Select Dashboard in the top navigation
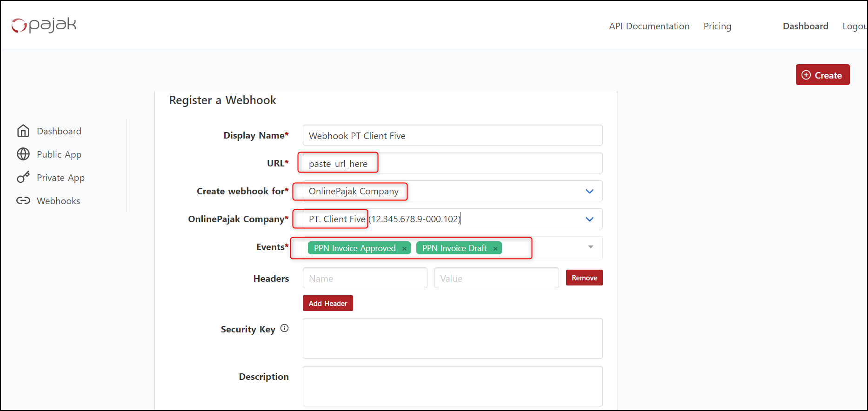868x411 pixels. pyautogui.click(x=805, y=27)
